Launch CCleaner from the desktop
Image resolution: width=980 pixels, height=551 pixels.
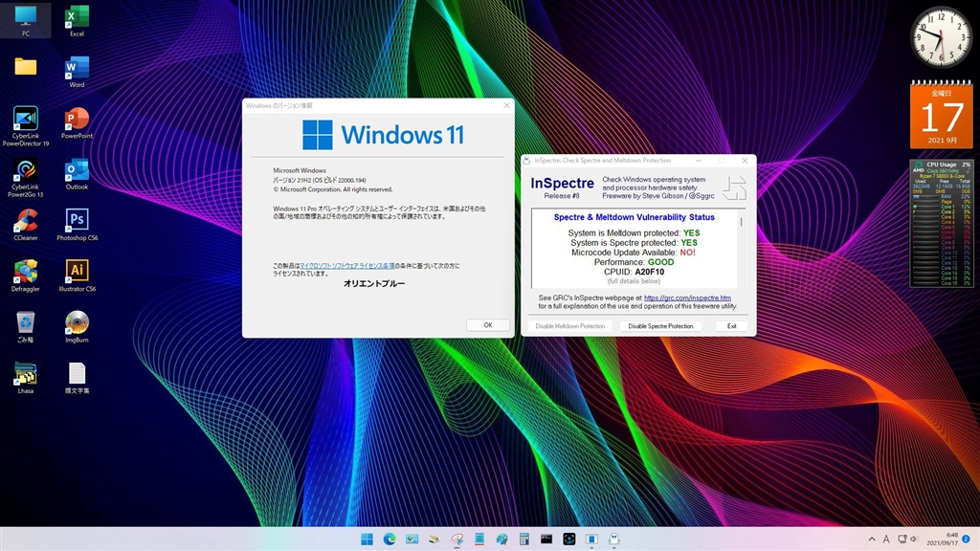pos(26,225)
